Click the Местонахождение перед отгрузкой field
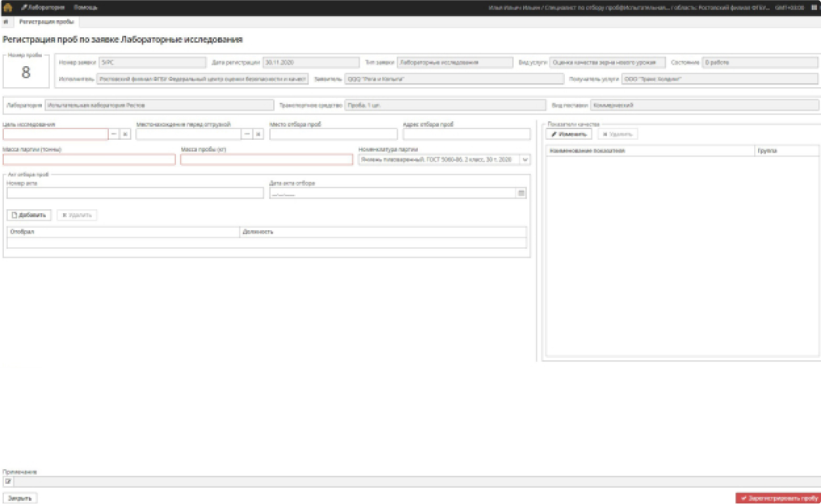 click(188, 135)
